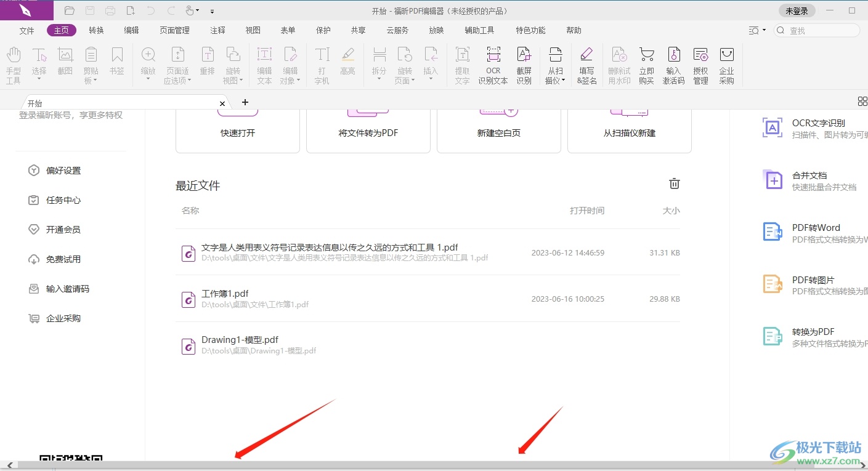Image resolution: width=868 pixels, height=471 pixels.
Task: Click the save icon in title bar
Action: coord(90,10)
